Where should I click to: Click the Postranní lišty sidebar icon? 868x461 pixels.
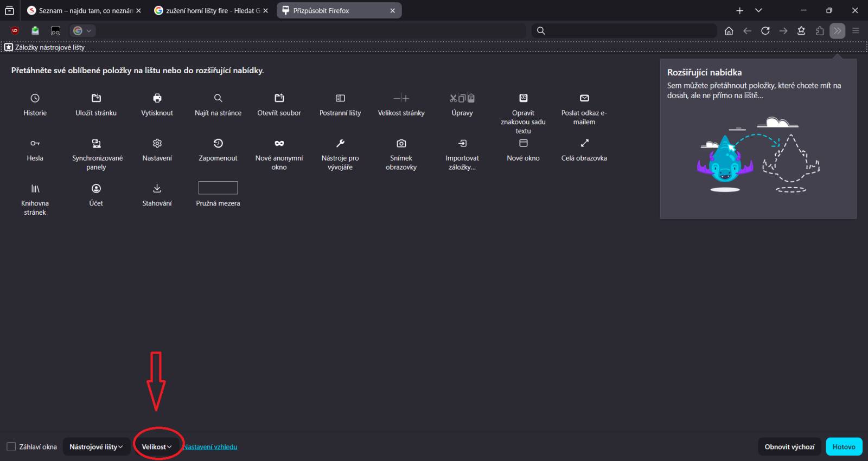pyautogui.click(x=340, y=98)
